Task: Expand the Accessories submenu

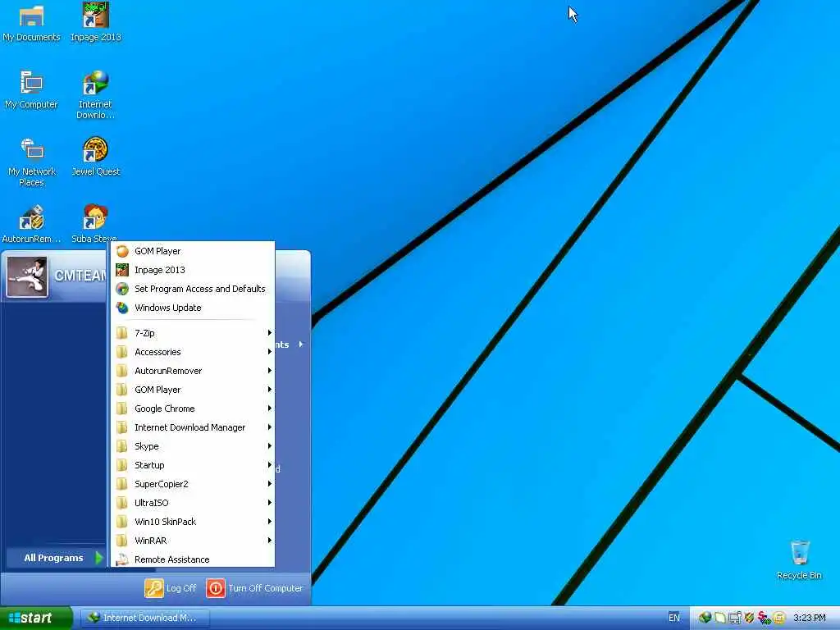Action: pyautogui.click(x=193, y=352)
